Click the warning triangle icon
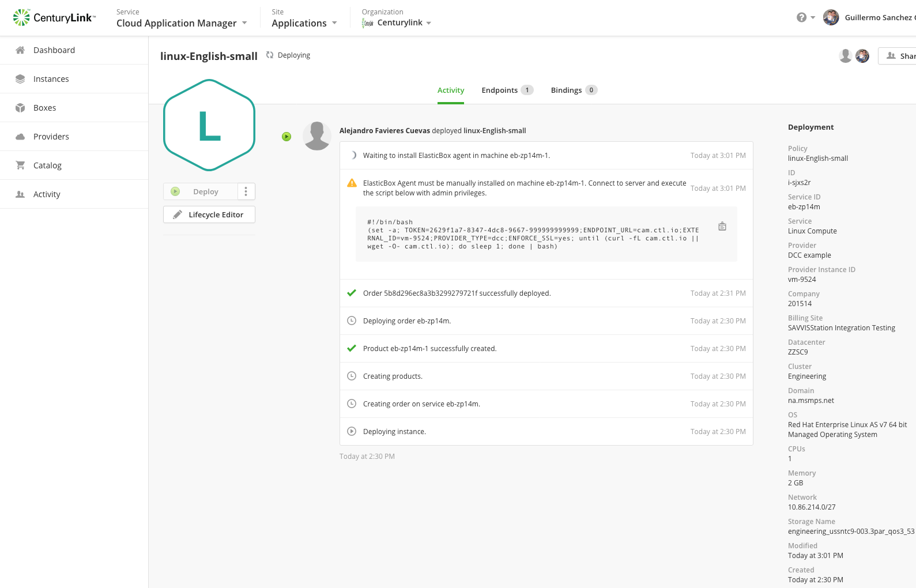Image resolution: width=916 pixels, height=588 pixels. pos(352,183)
